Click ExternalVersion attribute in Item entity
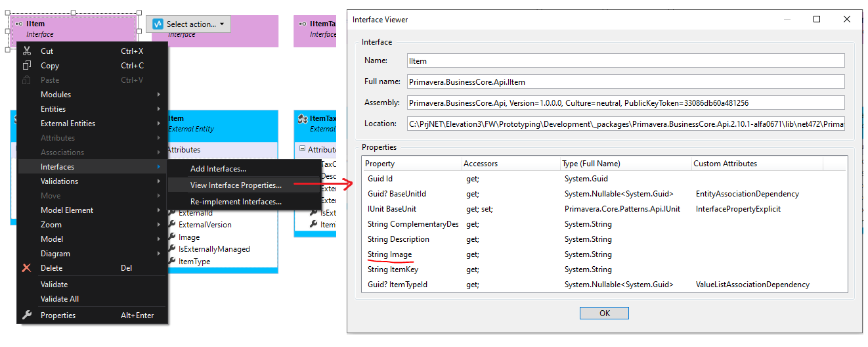 point(205,225)
